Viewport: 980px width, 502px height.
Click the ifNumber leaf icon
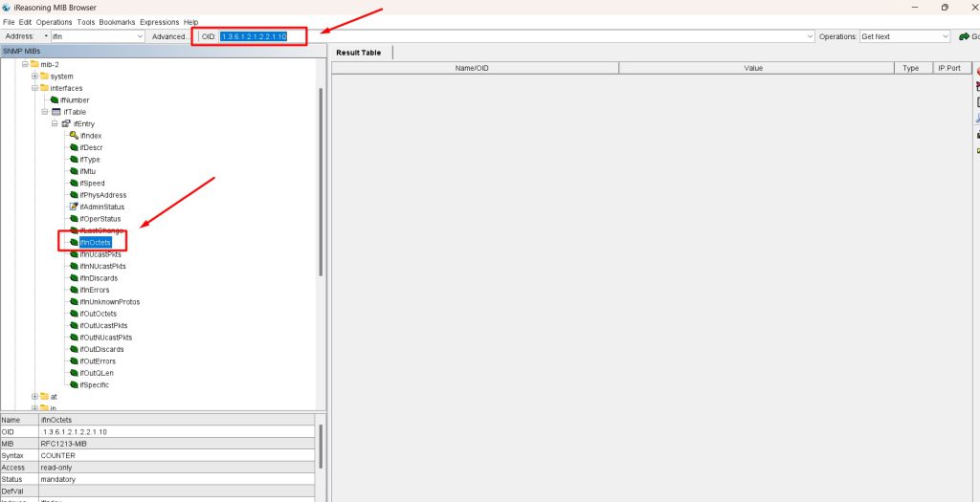click(54, 100)
